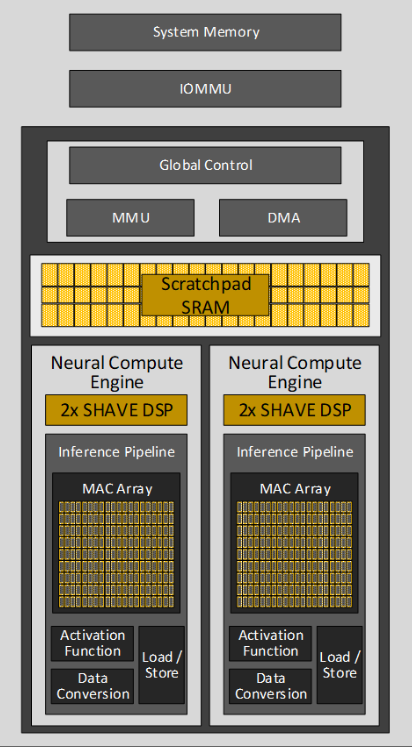Select the right 2x SHAVE DSP block
The image size is (412, 747).
coord(294,410)
